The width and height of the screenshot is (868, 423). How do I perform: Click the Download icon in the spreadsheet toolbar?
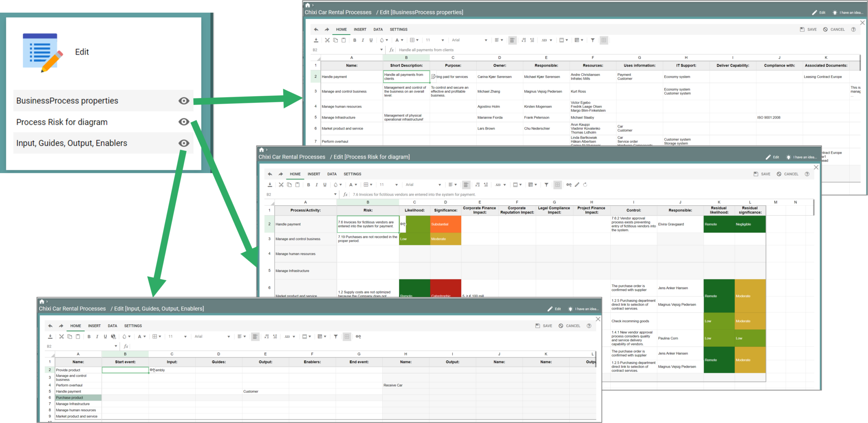click(315, 40)
